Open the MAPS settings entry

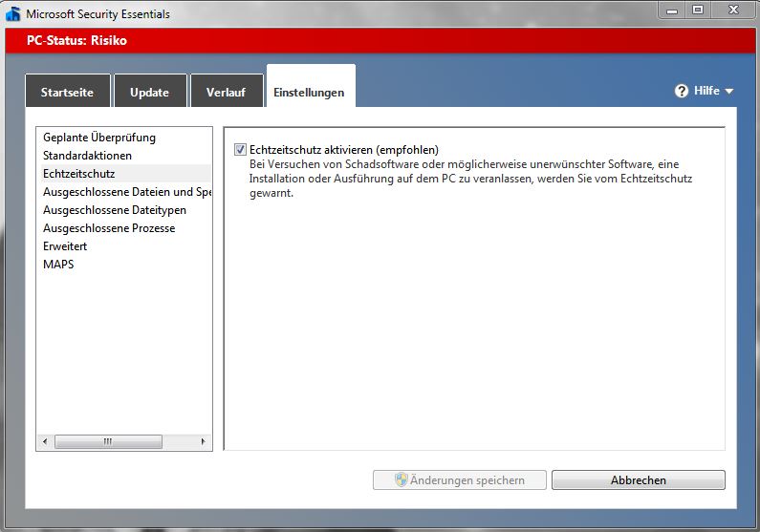tap(125, 265)
